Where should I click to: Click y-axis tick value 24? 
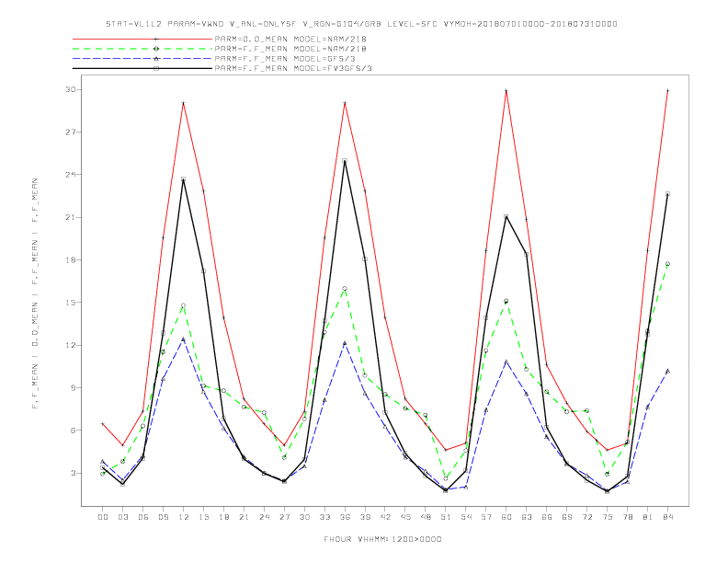(71, 175)
